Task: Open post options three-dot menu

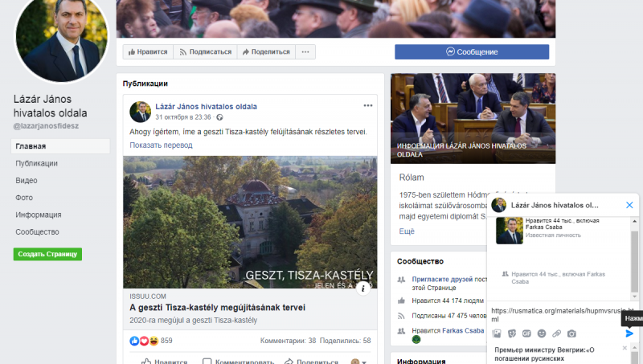Action: point(368,106)
